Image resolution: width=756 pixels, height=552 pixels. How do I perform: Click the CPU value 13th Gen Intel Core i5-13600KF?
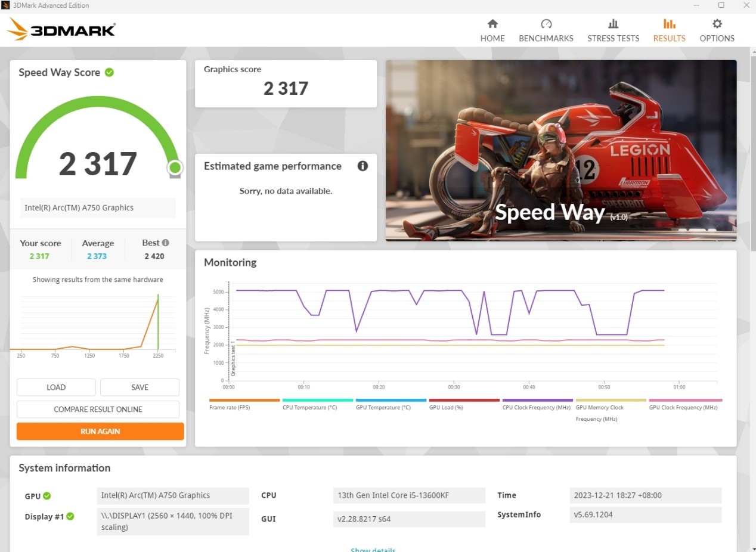409,495
